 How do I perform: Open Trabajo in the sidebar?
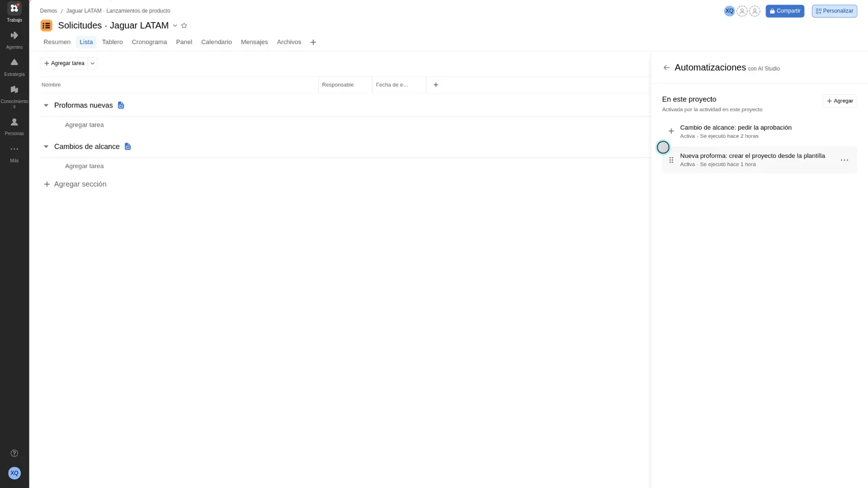(14, 12)
